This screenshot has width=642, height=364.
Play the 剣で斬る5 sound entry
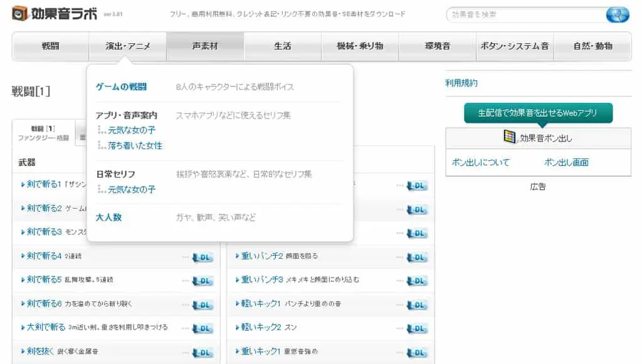point(44,280)
